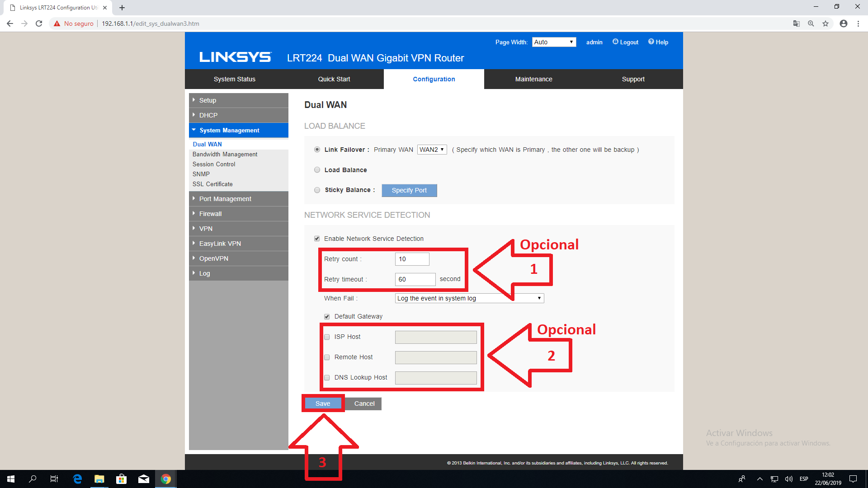Click the bookmark star icon
Image resolution: width=868 pixels, height=488 pixels.
(826, 23)
